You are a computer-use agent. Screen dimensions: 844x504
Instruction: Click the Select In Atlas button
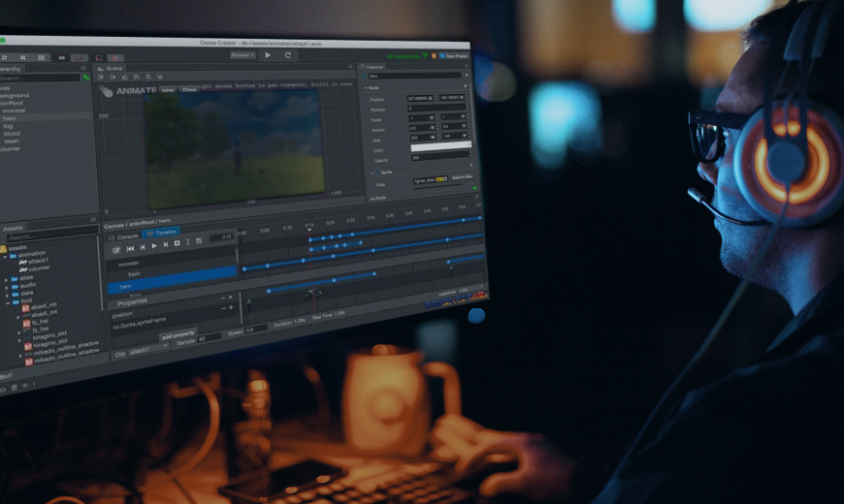click(x=463, y=177)
